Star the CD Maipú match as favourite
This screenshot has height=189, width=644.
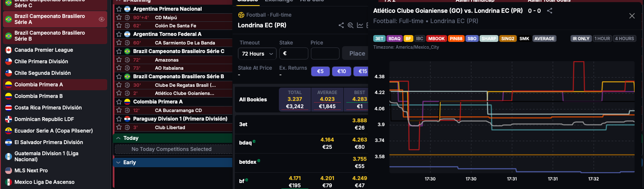[x=119, y=18]
